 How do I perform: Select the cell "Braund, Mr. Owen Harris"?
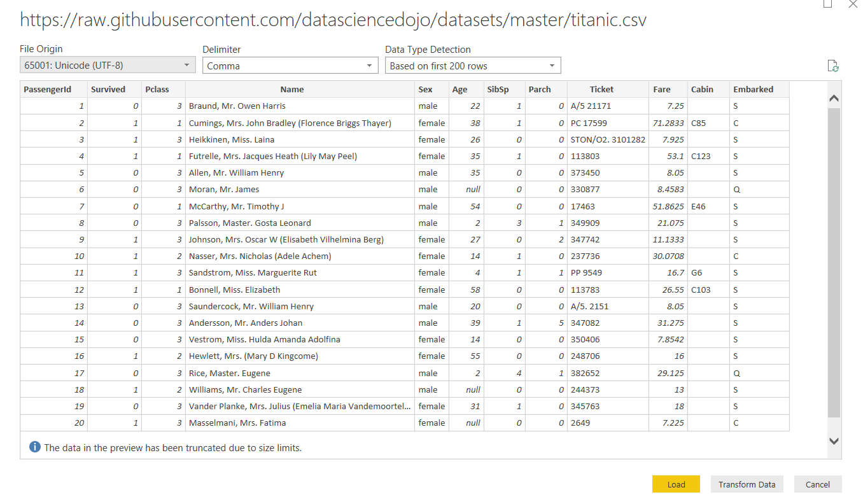[x=237, y=106]
